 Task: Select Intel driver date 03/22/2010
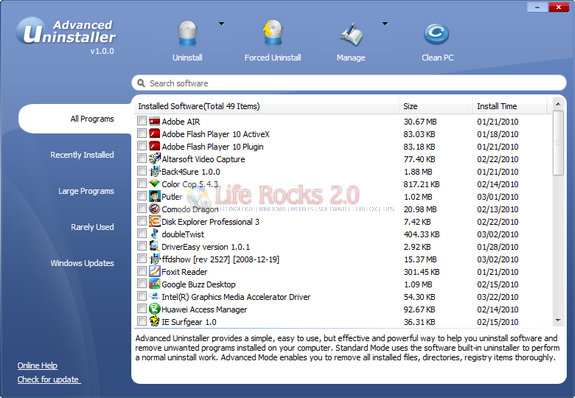[498, 297]
